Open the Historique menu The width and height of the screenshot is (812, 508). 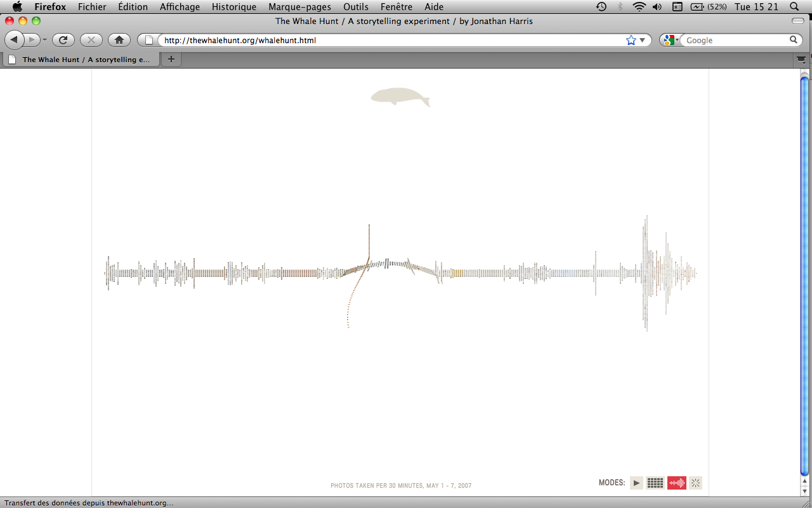[234, 7]
